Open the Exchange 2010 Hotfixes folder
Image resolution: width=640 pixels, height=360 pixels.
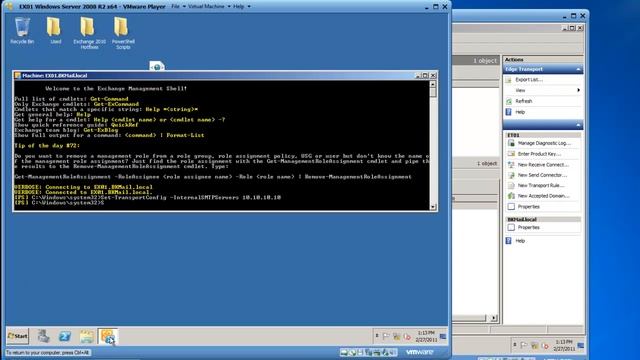[89, 33]
